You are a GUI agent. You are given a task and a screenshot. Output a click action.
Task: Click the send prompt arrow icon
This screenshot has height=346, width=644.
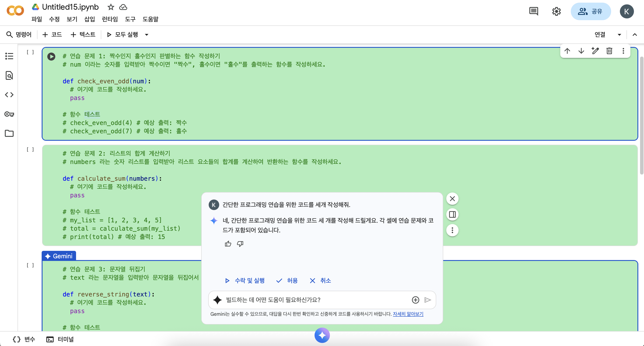pyautogui.click(x=428, y=300)
